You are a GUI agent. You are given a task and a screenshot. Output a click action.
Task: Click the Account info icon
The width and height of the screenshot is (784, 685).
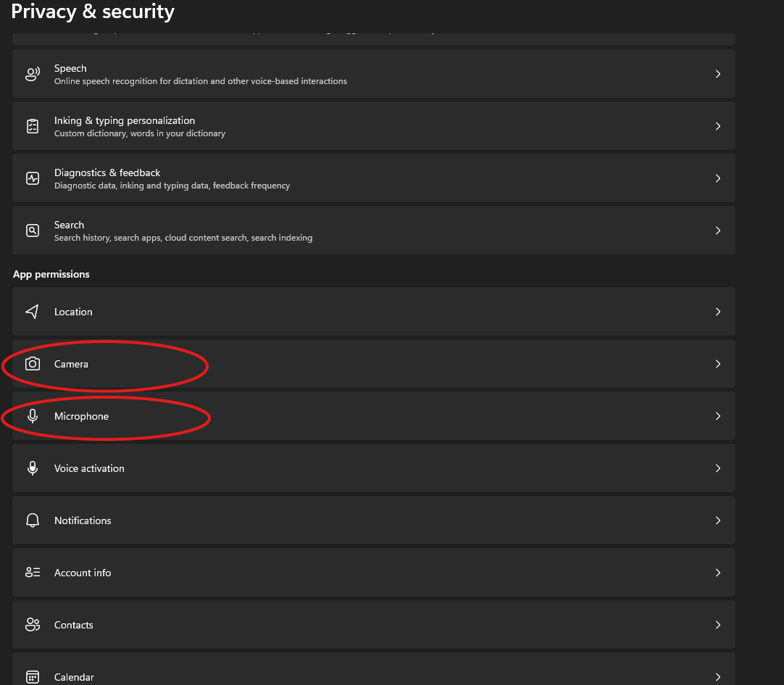click(x=32, y=572)
